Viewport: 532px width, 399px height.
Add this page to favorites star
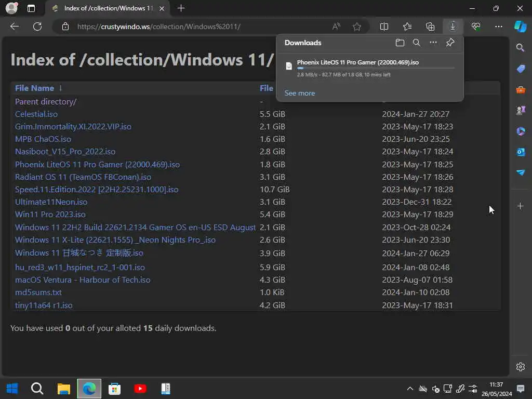(356, 26)
